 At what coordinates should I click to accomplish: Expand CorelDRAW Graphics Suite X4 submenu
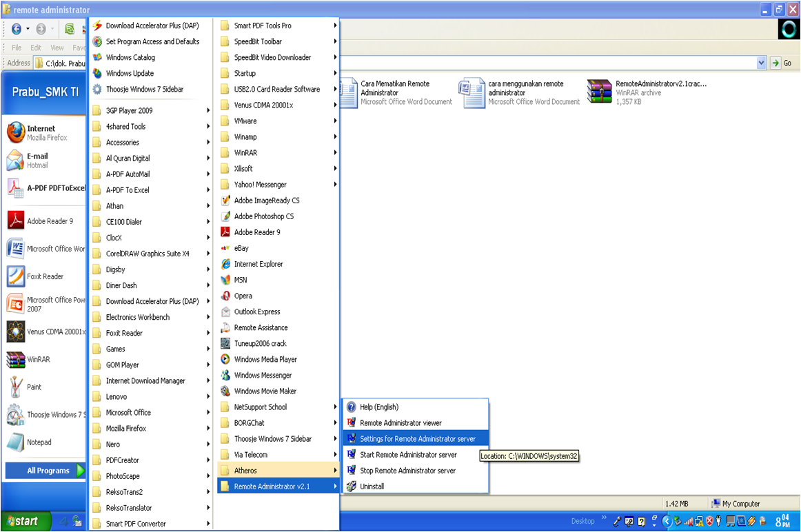(151, 253)
